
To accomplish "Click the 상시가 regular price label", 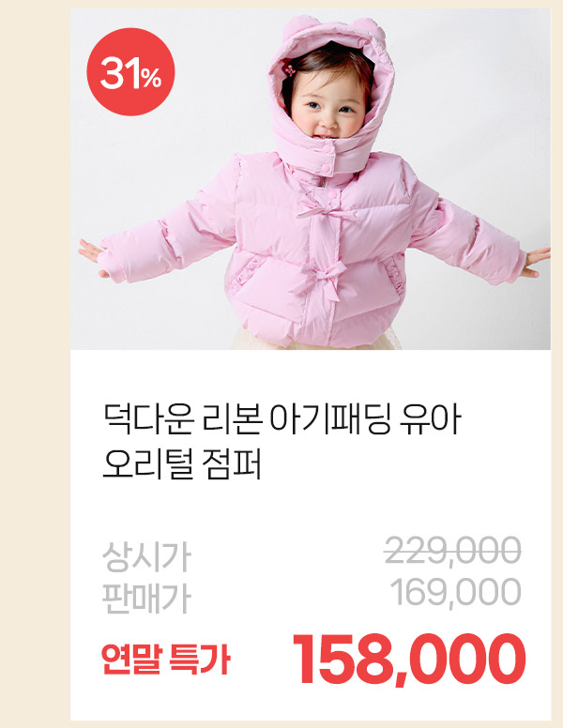I will click(146, 557).
